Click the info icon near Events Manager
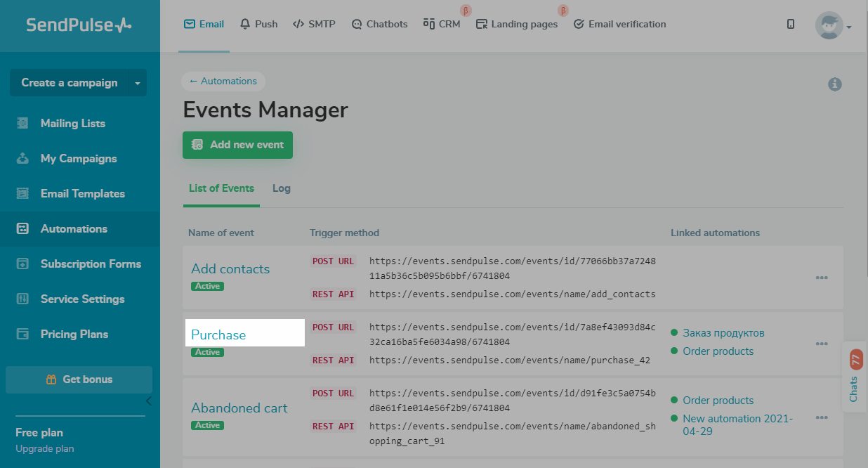The height and width of the screenshot is (468, 868). [x=835, y=84]
